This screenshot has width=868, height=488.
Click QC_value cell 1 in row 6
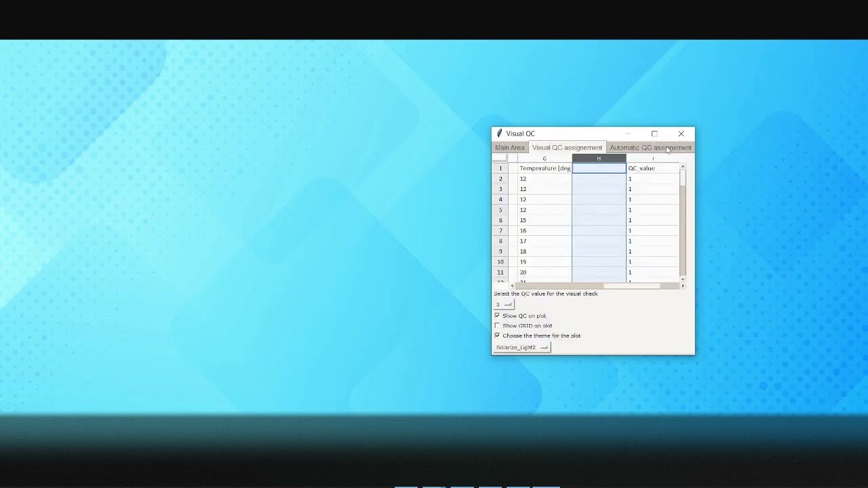tap(652, 220)
